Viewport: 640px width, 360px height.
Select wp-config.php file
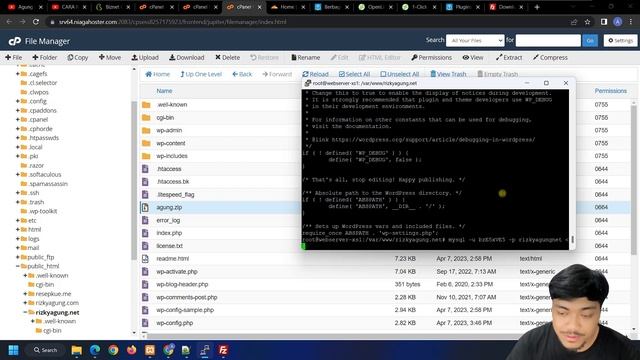175,323
